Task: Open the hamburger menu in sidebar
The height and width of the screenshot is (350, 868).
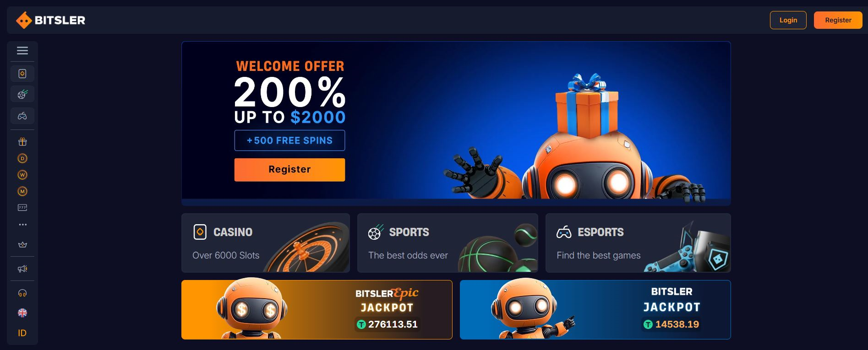Action: pyautogui.click(x=22, y=51)
